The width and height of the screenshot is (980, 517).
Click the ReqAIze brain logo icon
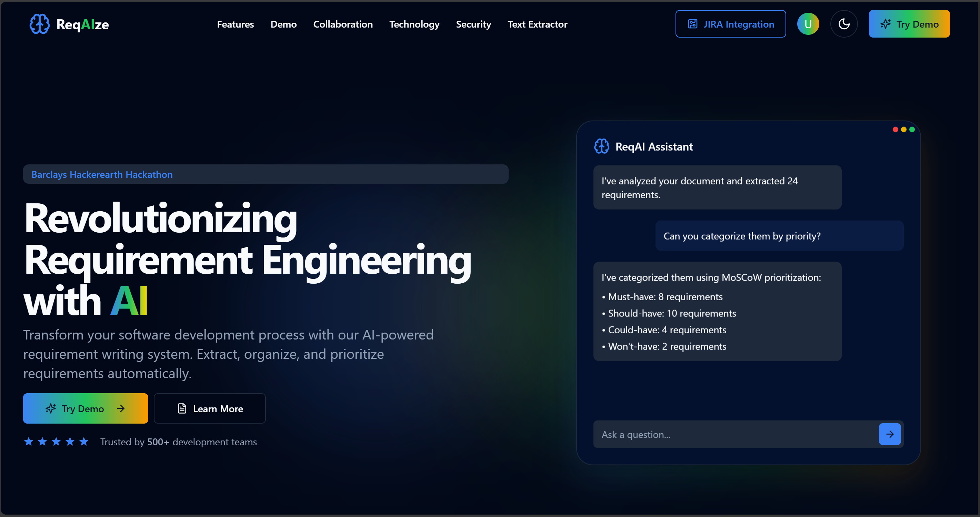click(x=39, y=24)
